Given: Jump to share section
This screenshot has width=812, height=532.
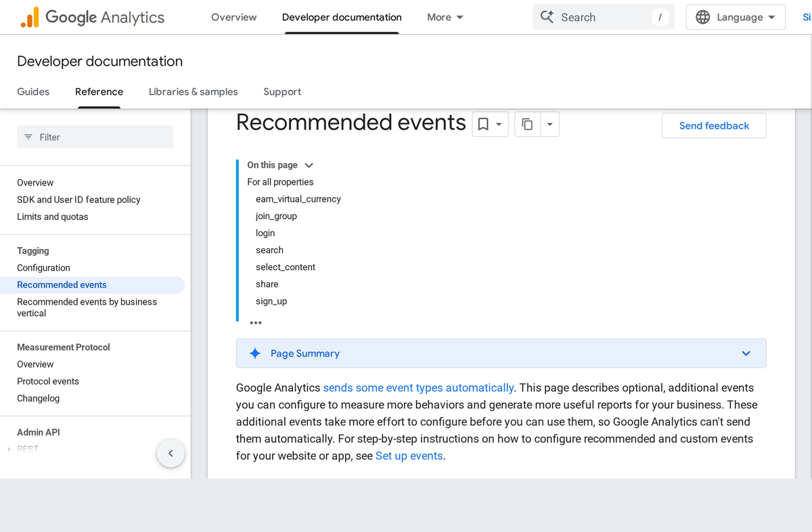Looking at the screenshot, I should tap(267, 284).
